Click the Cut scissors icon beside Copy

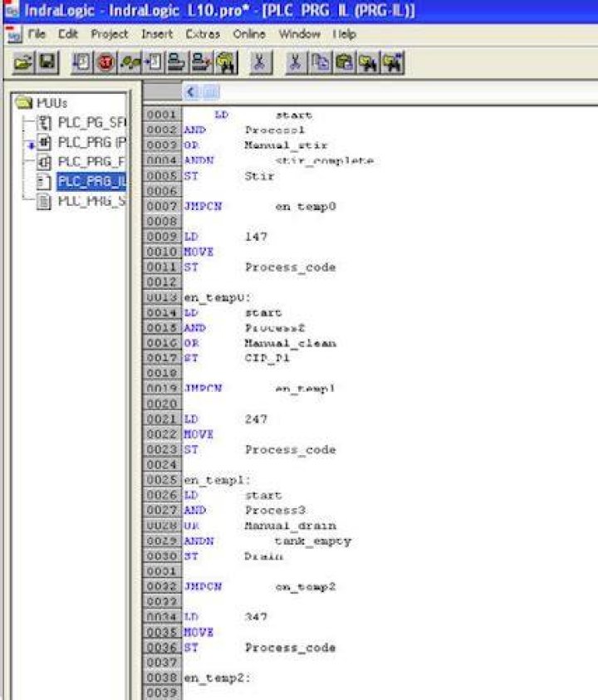pyautogui.click(x=295, y=62)
